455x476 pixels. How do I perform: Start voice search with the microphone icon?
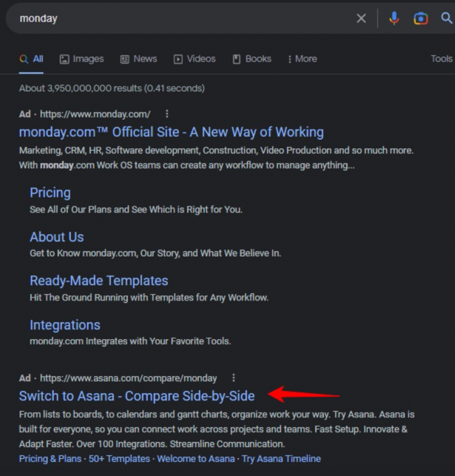click(394, 18)
